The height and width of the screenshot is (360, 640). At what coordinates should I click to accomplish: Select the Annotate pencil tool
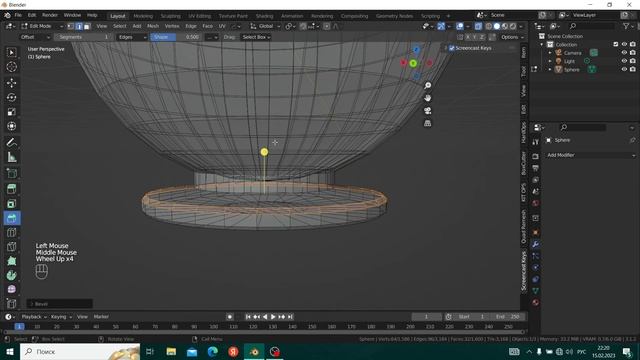pos(11,142)
